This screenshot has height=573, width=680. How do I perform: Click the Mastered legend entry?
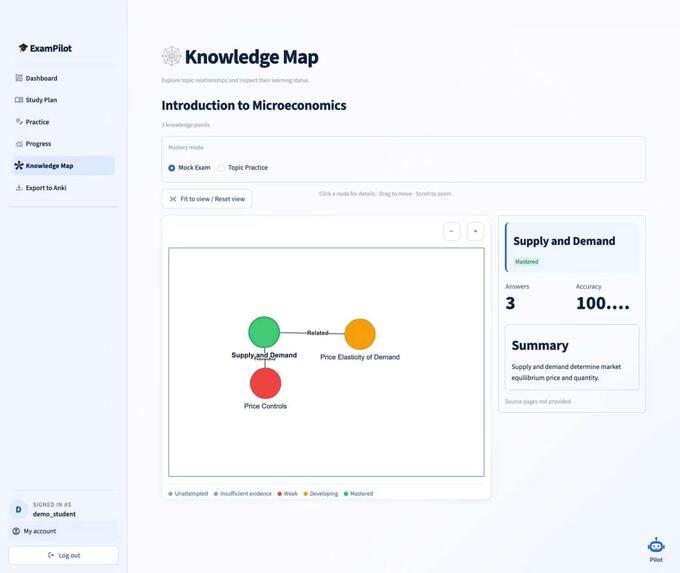pos(358,494)
